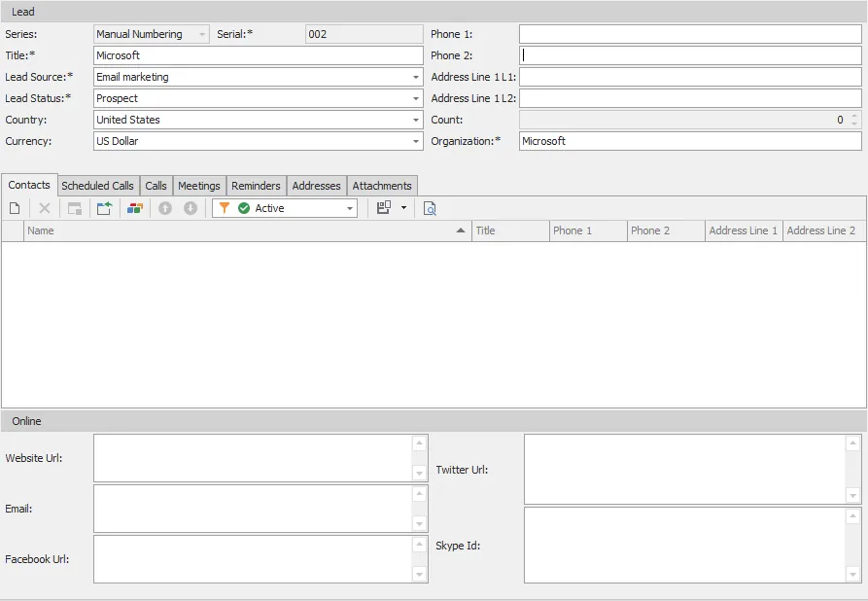Viewport: 868px width, 601px height.
Task: Click the duplicate record icon
Action: click(x=75, y=207)
